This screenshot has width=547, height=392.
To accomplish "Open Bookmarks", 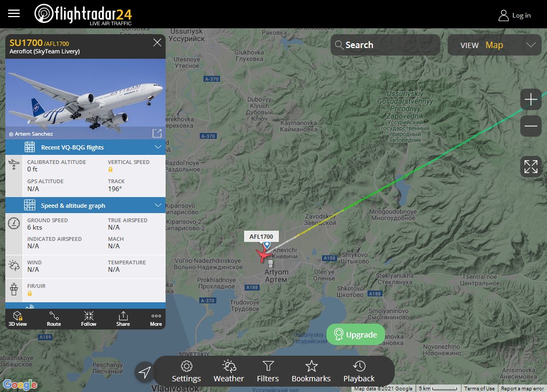I will point(311,371).
